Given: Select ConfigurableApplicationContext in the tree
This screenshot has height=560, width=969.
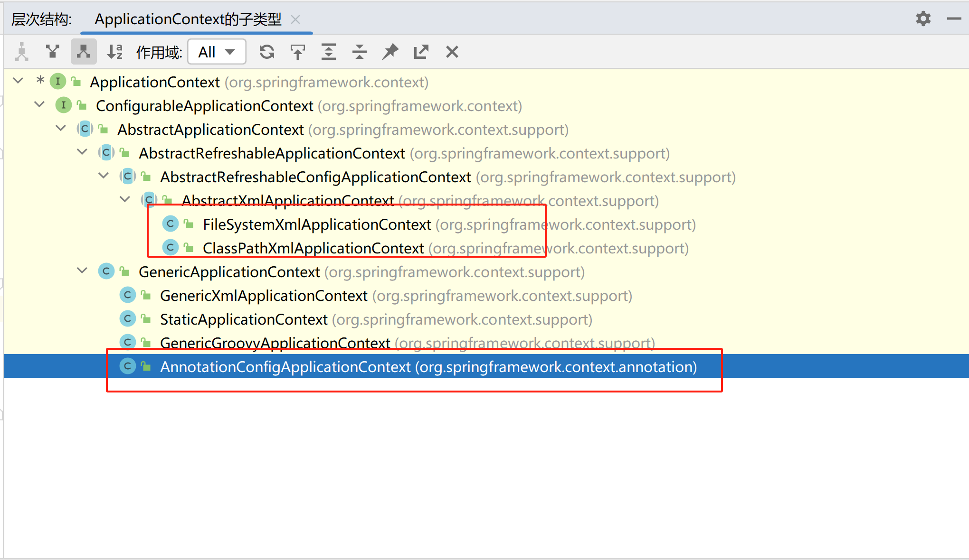Looking at the screenshot, I should coord(486,105).
